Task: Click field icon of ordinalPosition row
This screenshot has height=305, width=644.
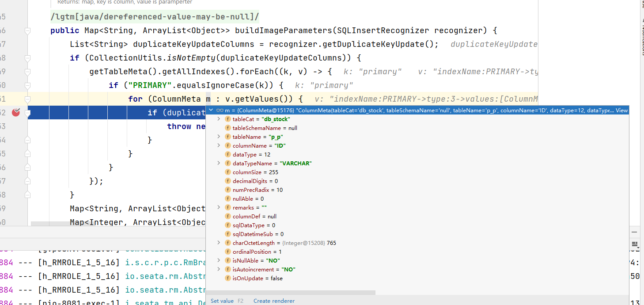Action: point(228,252)
